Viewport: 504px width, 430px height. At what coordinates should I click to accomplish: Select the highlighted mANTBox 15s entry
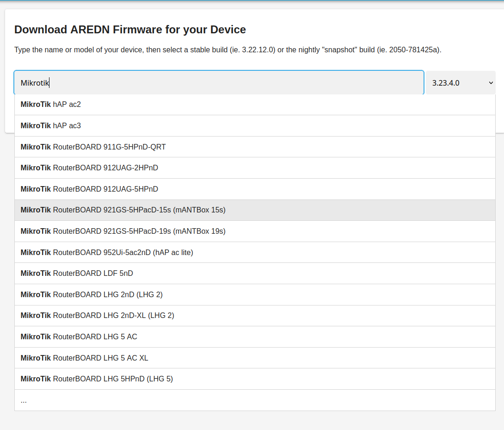[x=123, y=210]
